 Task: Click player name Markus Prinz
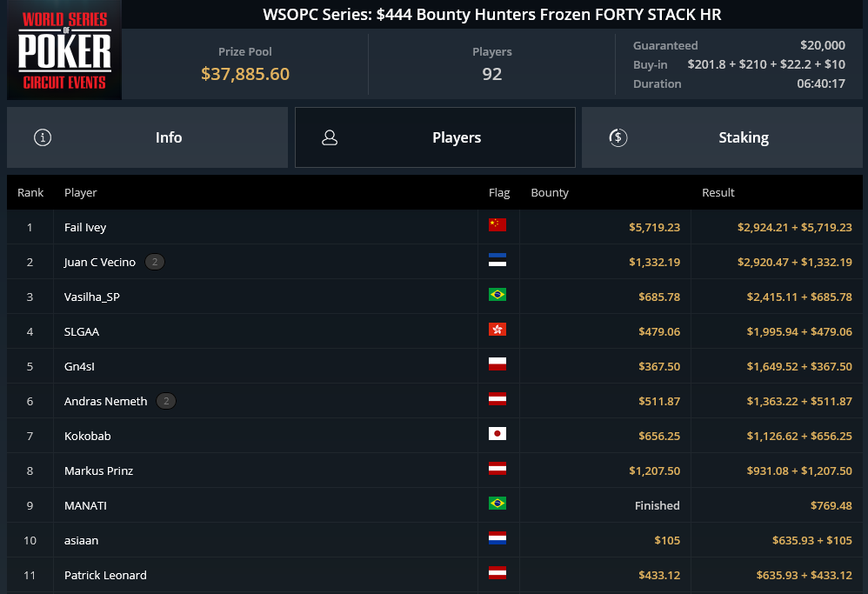coord(98,471)
